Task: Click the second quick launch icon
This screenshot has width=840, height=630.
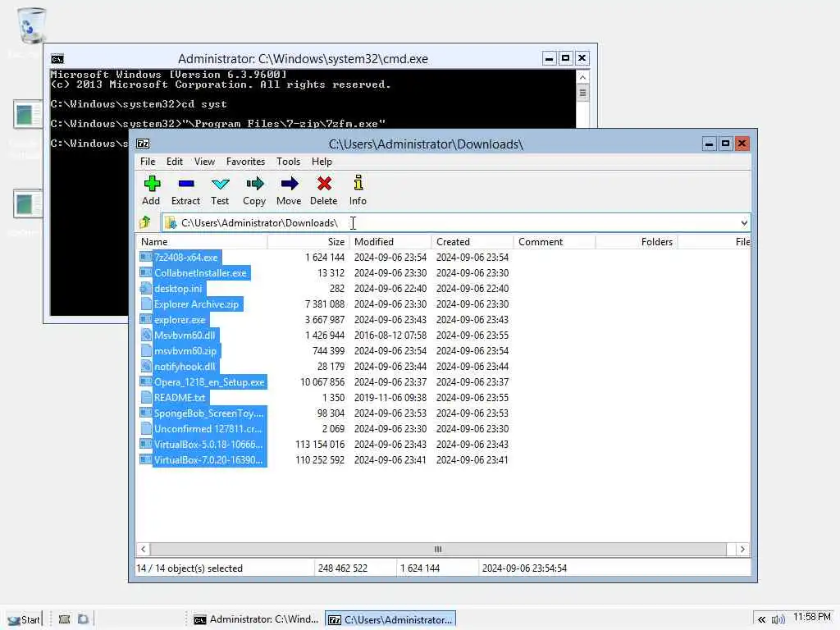Action: pyautogui.click(x=83, y=619)
